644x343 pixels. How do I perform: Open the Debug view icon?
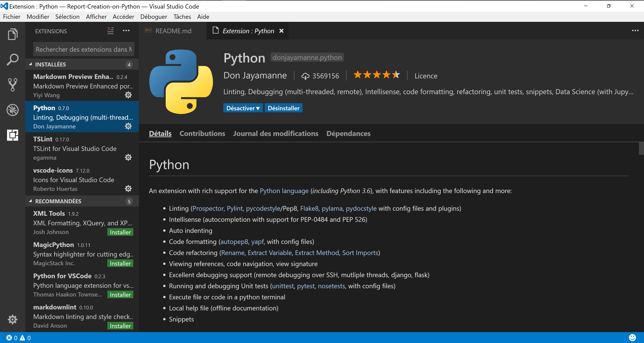pyautogui.click(x=13, y=110)
